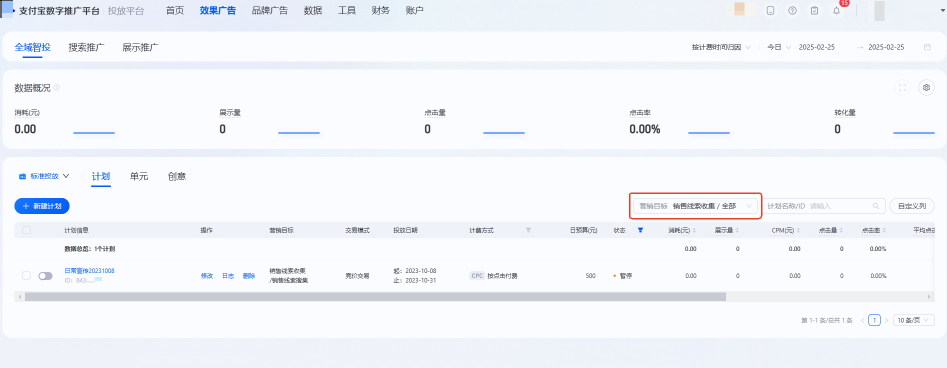Open the 10条/页 page size dropdown

click(x=913, y=320)
